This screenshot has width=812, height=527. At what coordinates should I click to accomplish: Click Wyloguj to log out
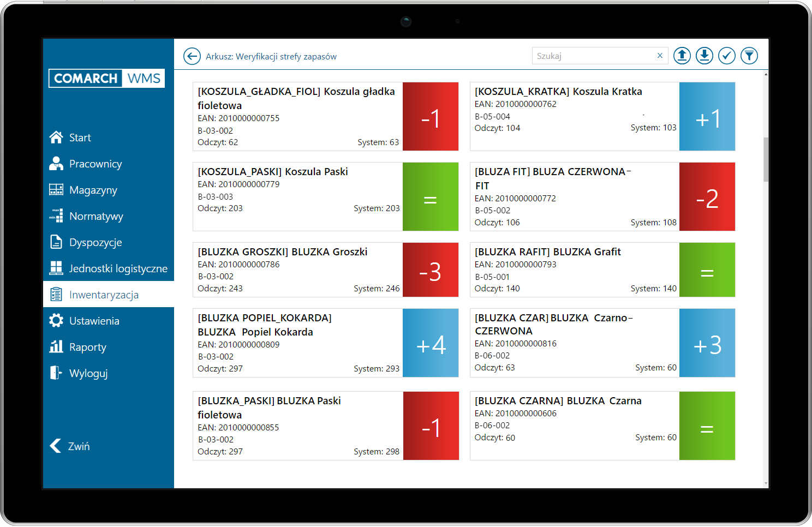[x=88, y=373]
